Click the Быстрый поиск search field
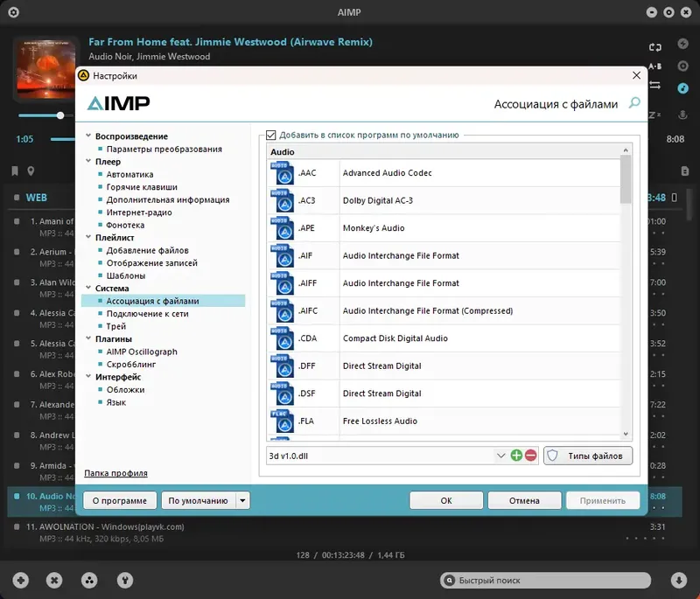 point(545,581)
